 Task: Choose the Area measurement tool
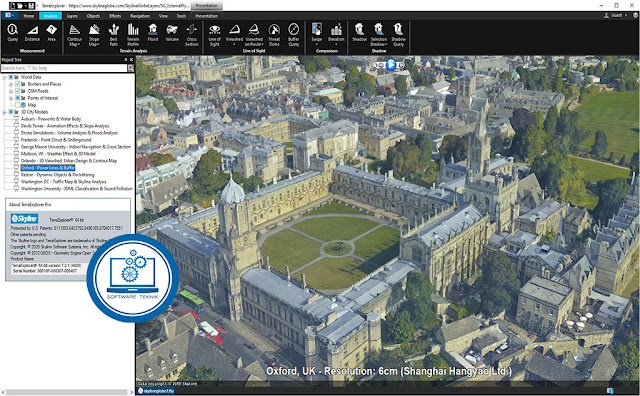(51, 33)
